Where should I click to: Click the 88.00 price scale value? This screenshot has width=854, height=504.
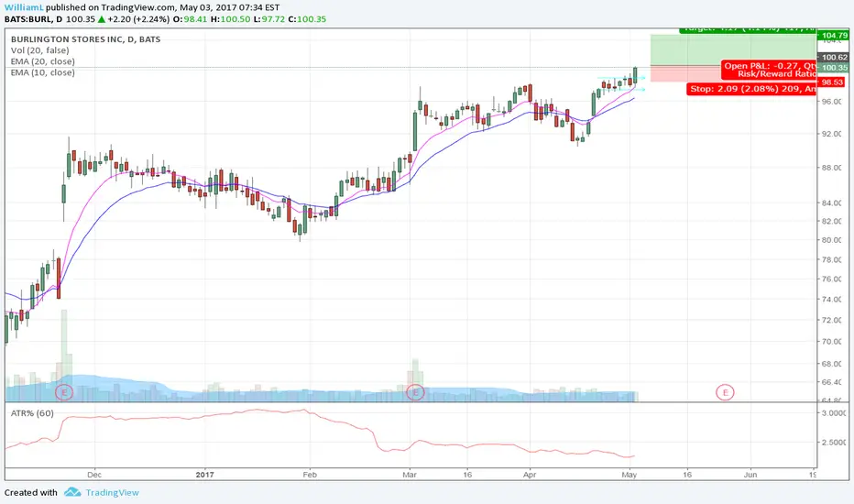tap(832, 168)
